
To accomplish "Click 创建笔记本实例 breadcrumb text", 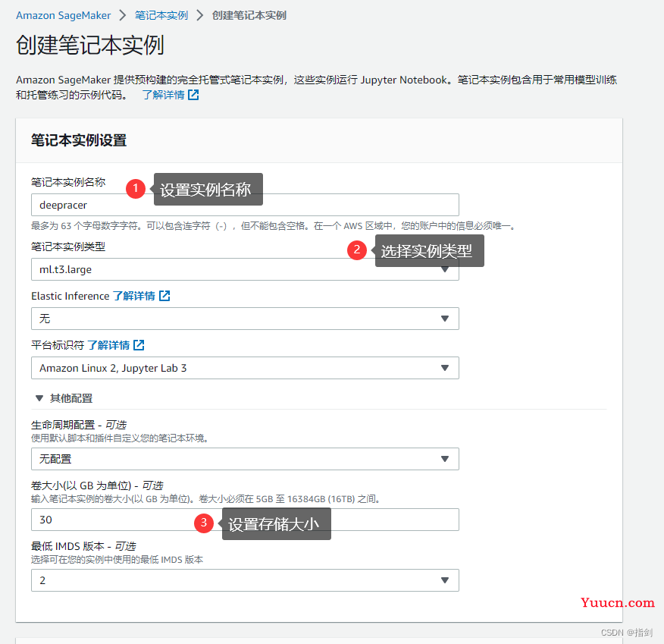I will click(249, 15).
